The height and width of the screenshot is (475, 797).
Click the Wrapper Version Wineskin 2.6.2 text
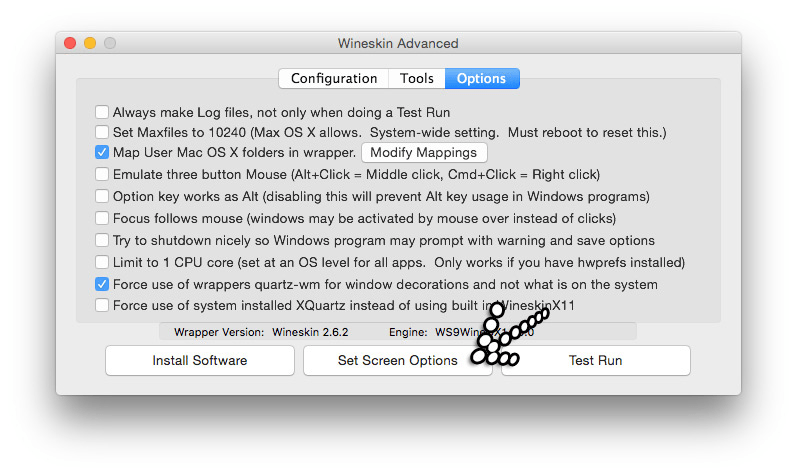[261, 332]
